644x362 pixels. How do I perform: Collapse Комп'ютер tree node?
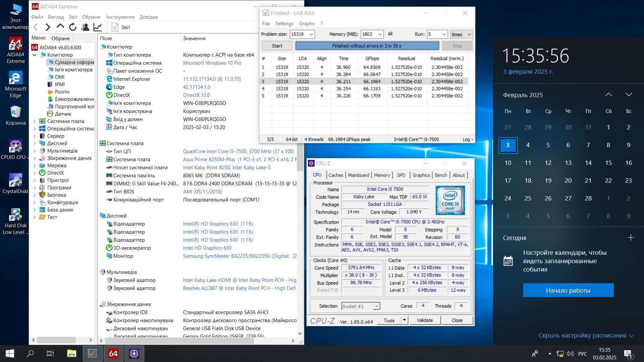pos(35,55)
